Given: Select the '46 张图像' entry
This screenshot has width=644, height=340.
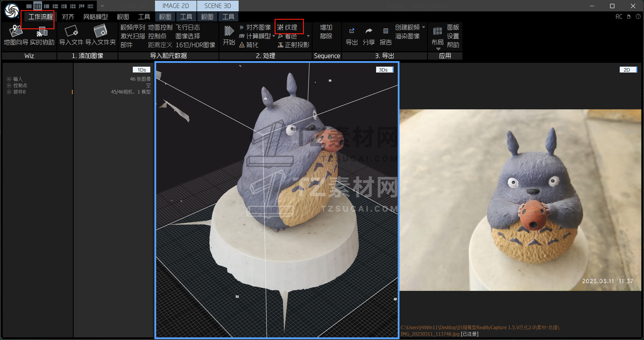Looking at the screenshot, I should (x=140, y=79).
